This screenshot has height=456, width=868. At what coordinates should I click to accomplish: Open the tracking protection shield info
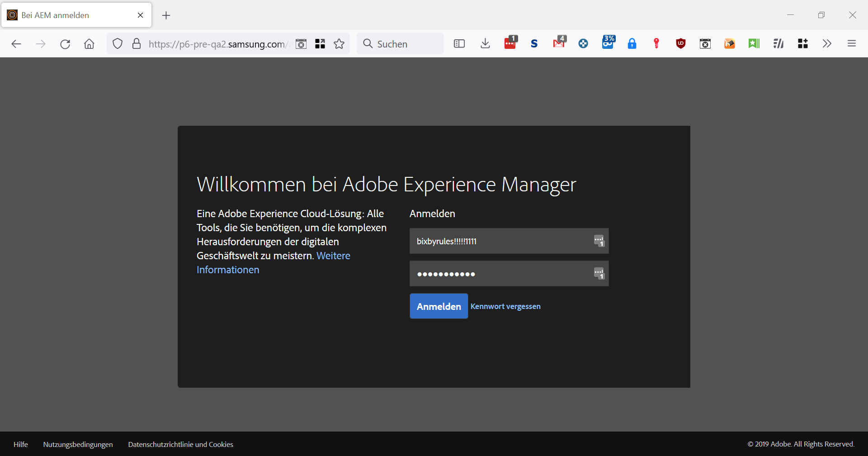118,44
